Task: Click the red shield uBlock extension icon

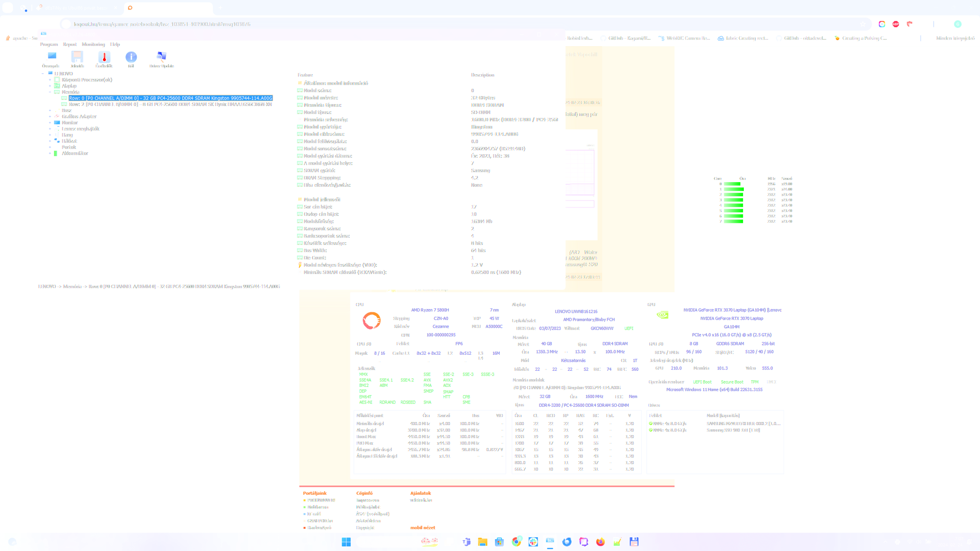Action: pos(909,24)
